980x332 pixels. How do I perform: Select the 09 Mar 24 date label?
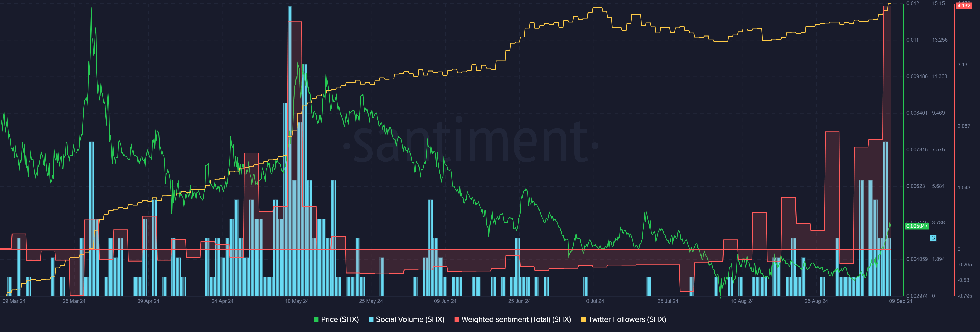pyautogui.click(x=14, y=301)
